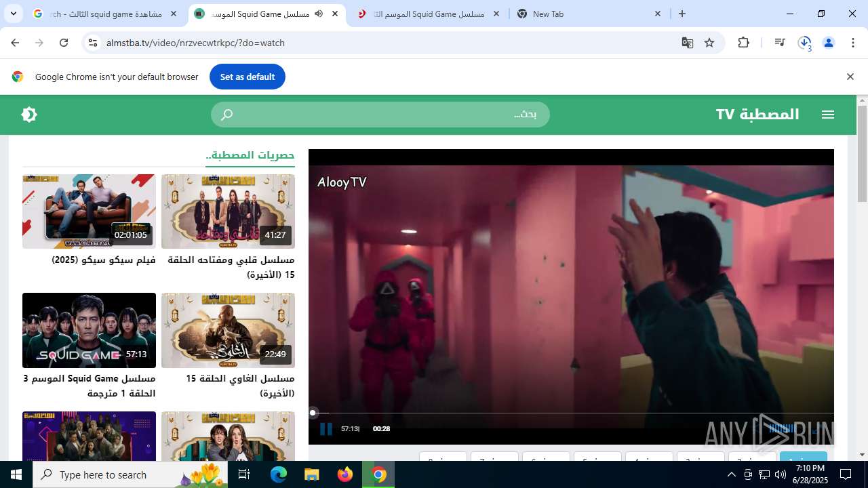Open Task View on taskbar
This screenshot has height=488, width=868.
[x=245, y=474]
